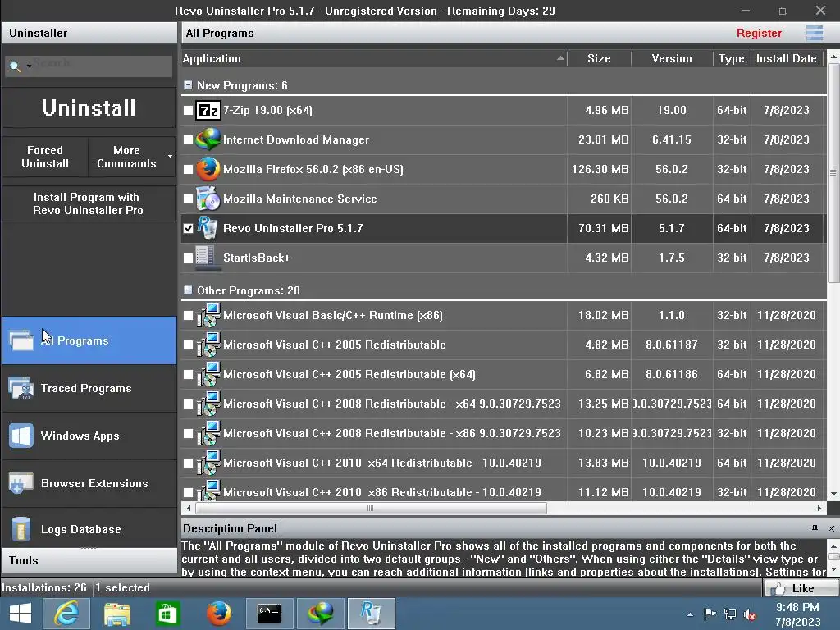Click Install Program with Revo Uninstaller Pro

(x=89, y=203)
